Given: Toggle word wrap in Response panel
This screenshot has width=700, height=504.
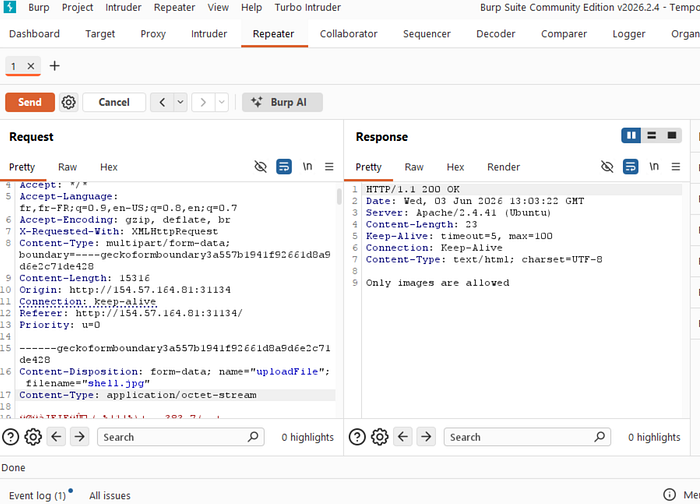Looking at the screenshot, I should coord(630,167).
